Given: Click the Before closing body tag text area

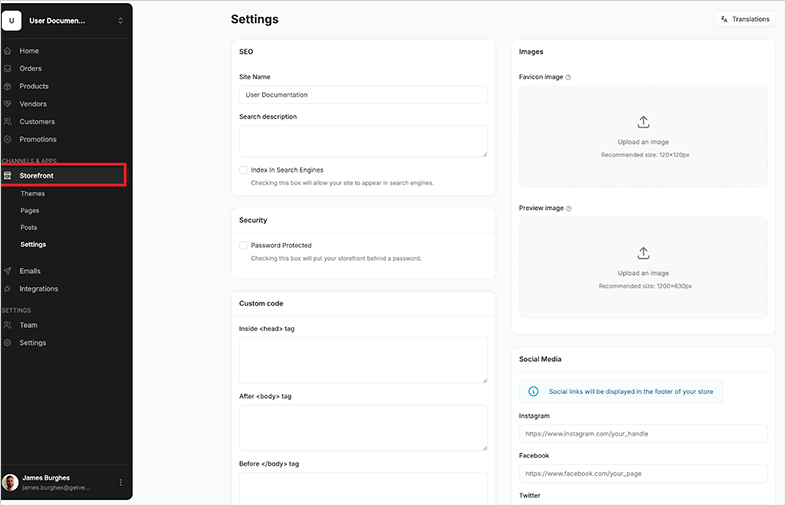Looking at the screenshot, I should (x=363, y=488).
